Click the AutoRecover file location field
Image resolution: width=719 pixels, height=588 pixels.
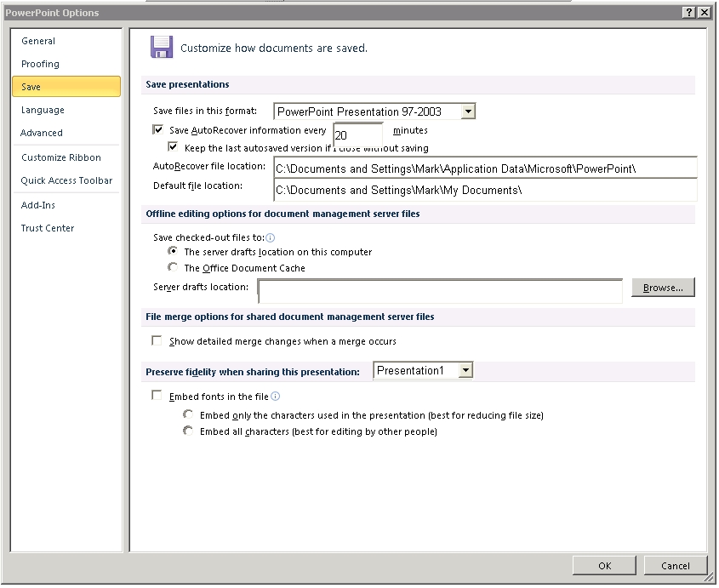coord(485,168)
